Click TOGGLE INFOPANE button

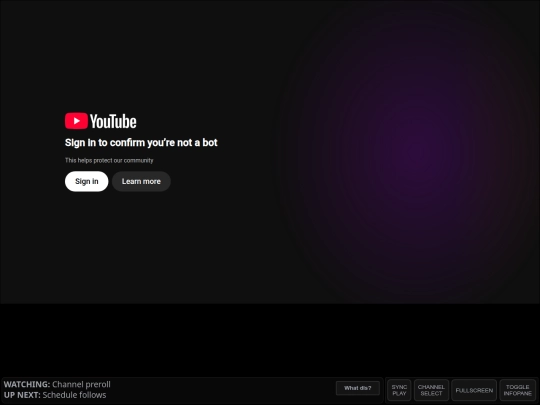[518, 390]
